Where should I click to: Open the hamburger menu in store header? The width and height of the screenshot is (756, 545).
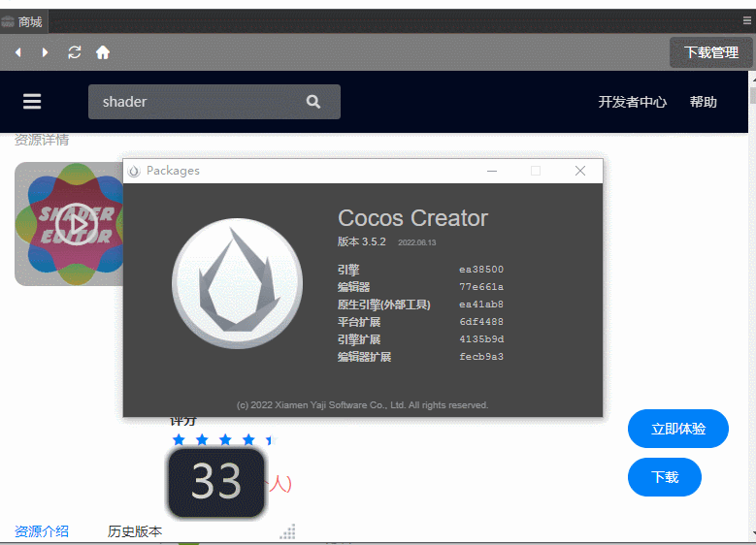pyautogui.click(x=32, y=101)
